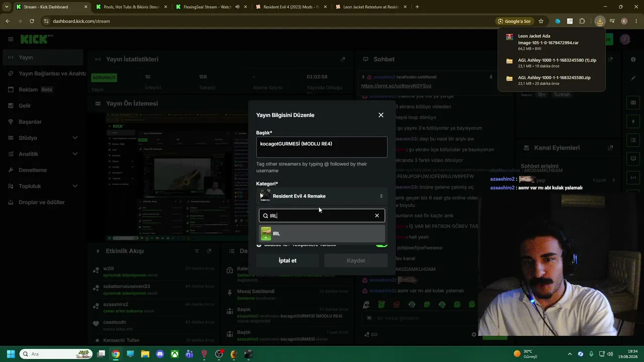Open AGL Ashley (1).zip download
Image resolution: width=644 pixels, height=362 pixels.
552,63
